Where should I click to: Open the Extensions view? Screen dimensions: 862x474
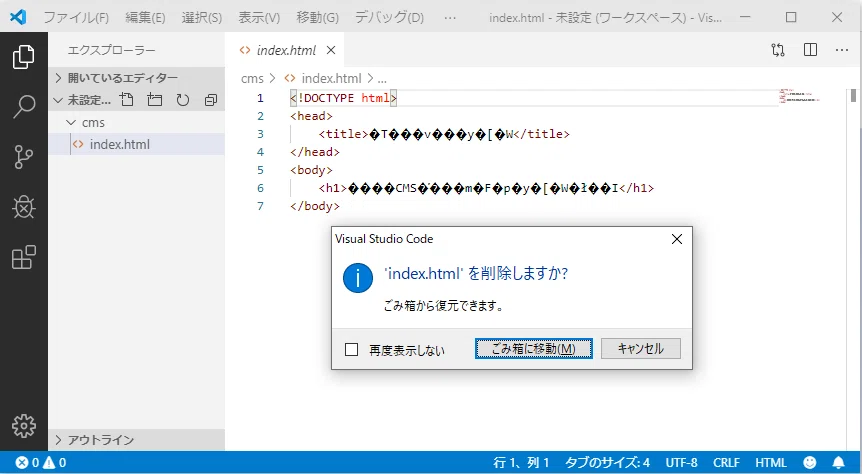coord(24,257)
